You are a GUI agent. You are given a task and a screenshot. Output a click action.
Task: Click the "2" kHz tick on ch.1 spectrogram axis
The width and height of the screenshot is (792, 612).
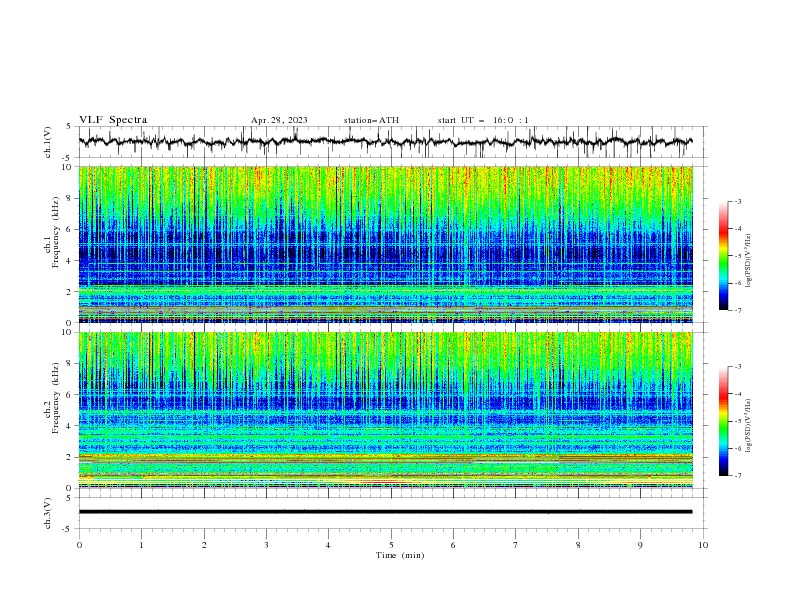click(x=68, y=291)
